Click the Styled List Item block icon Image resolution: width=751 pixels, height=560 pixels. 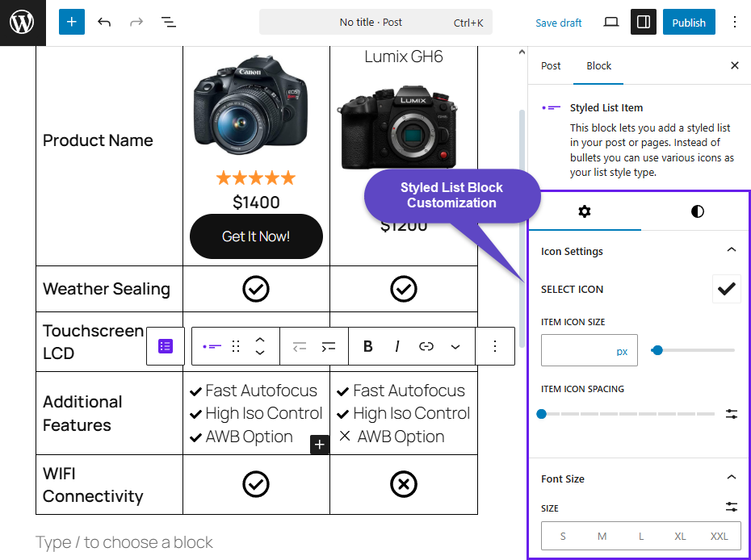(212, 346)
